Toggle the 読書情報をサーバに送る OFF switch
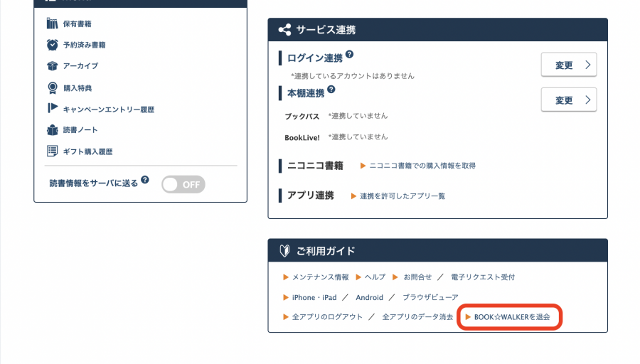The width and height of the screenshot is (640, 364). (x=183, y=184)
